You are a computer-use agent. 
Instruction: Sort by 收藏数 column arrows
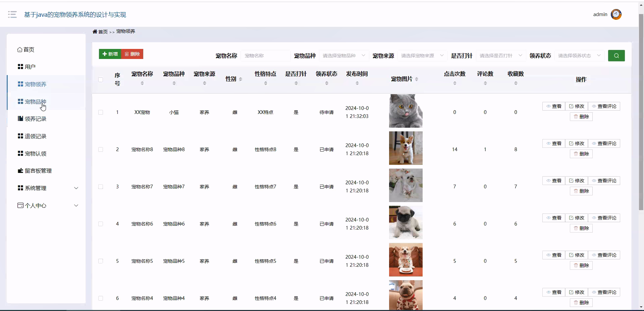coord(516,83)
